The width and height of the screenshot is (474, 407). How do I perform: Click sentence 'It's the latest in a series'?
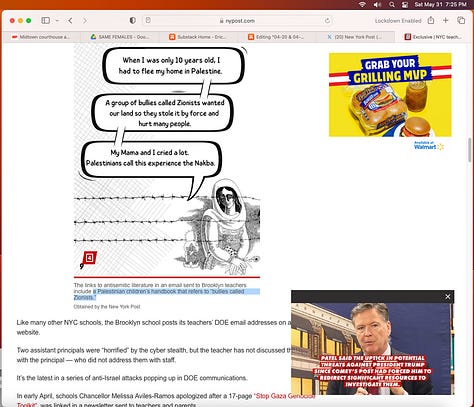coord(132,378)
